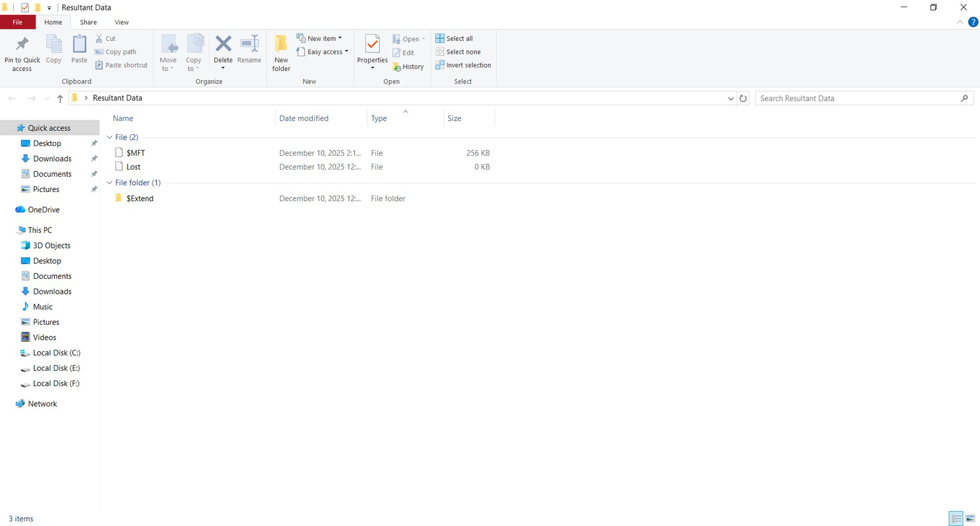Refresh the folder with the refresh icon
Image resolution: width=980 pixels, height=526 pixels.
743,97
